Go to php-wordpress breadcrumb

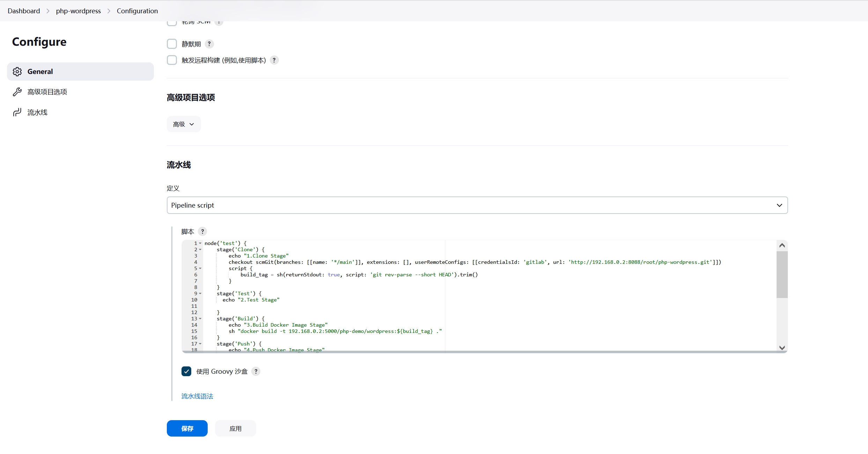[x=78, y=11]
